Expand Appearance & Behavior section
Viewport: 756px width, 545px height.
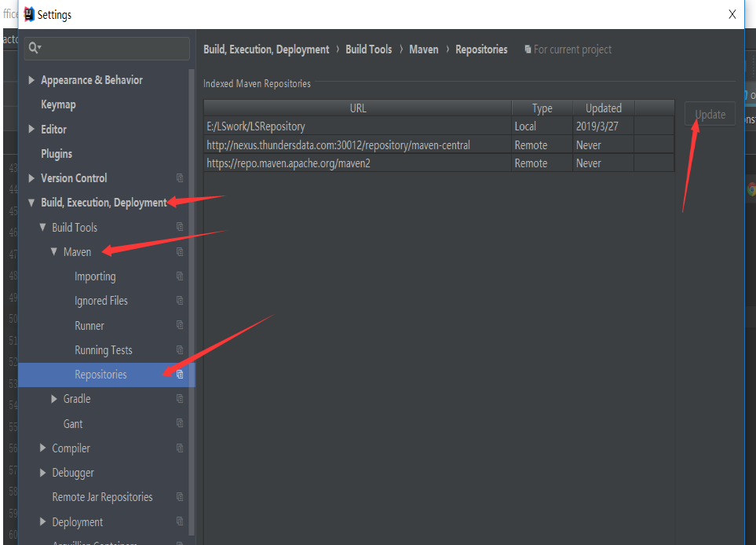click(31, 80)
